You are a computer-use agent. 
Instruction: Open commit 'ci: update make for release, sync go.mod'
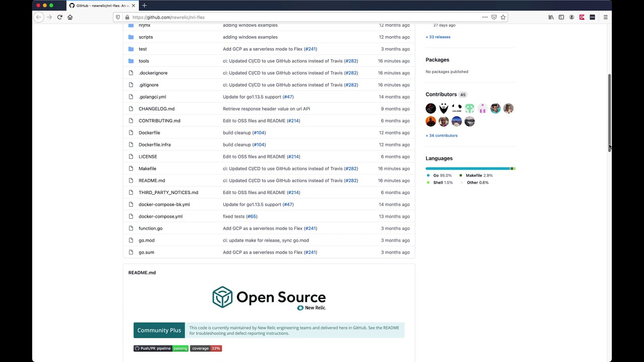tap(266, 240)
